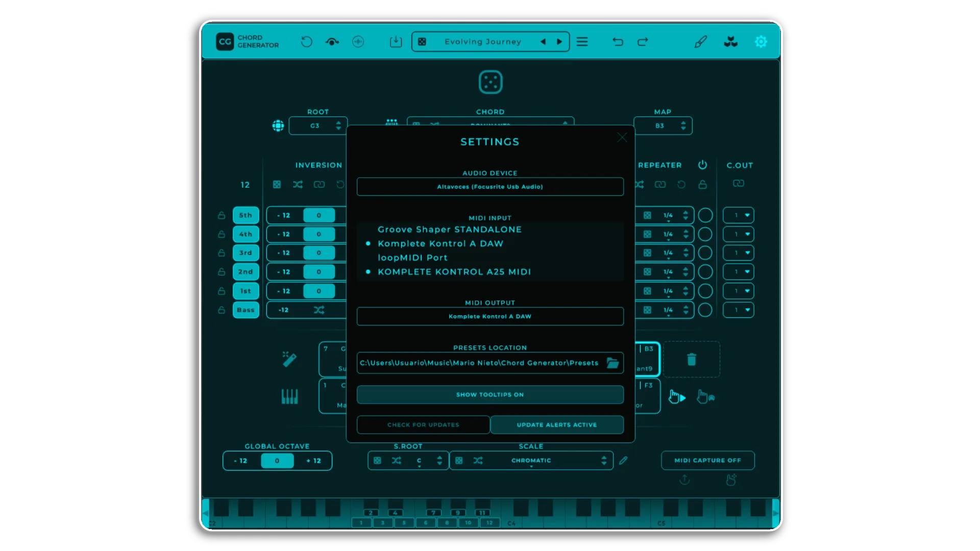
Task: Click the Inversion shuffle icon
Action: (x=298, y=185)
